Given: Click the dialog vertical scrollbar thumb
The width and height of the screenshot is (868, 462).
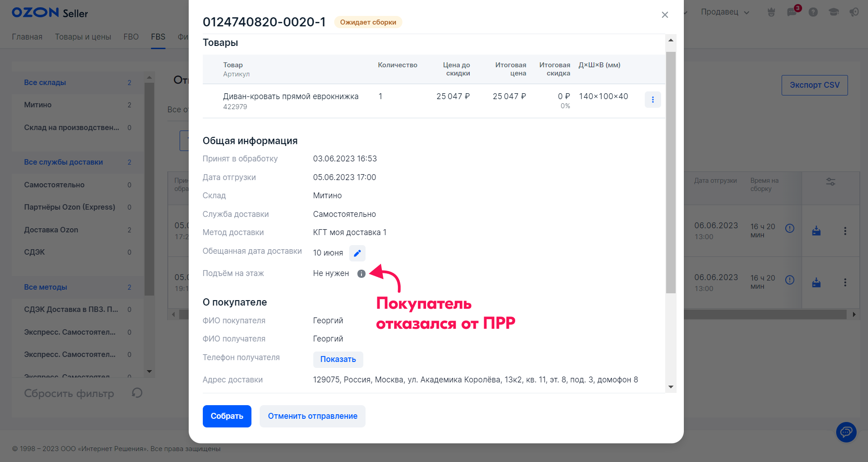Looking at the screenshot, I should (x=671, y=172).
